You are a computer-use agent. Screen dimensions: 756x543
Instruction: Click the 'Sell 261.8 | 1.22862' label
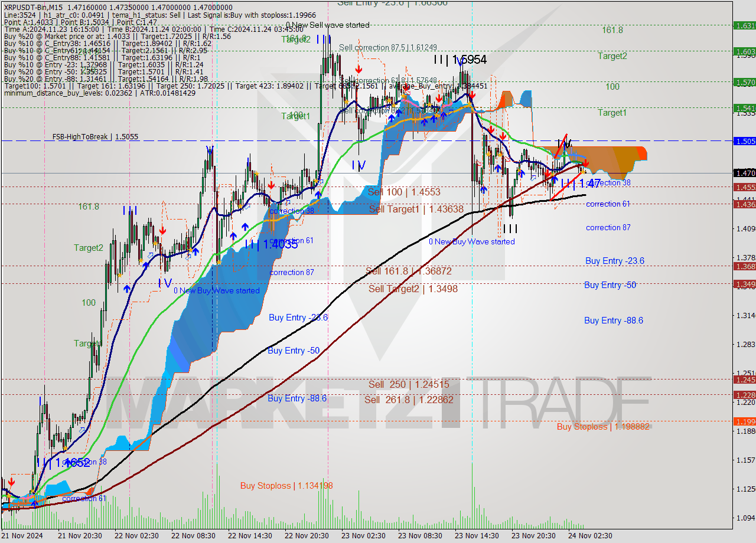point(409,400)
